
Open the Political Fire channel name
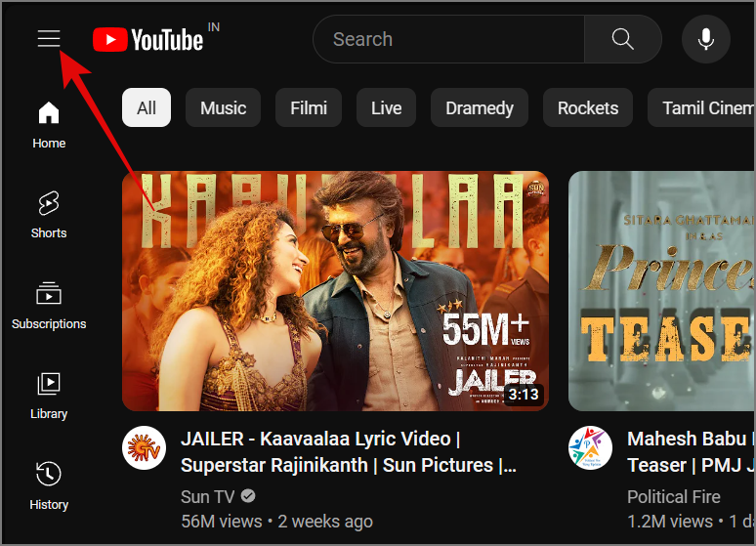pyautogui.click(x=674, y=496)
